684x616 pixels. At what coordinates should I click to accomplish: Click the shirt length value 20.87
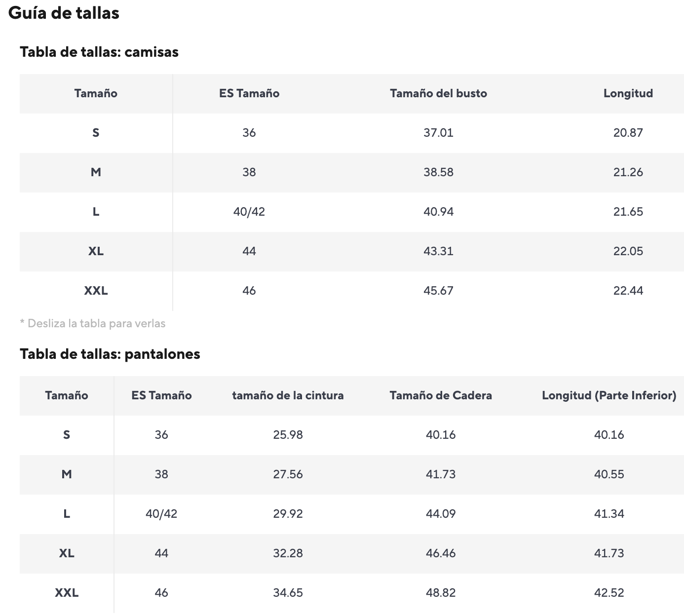click(628, 133)
